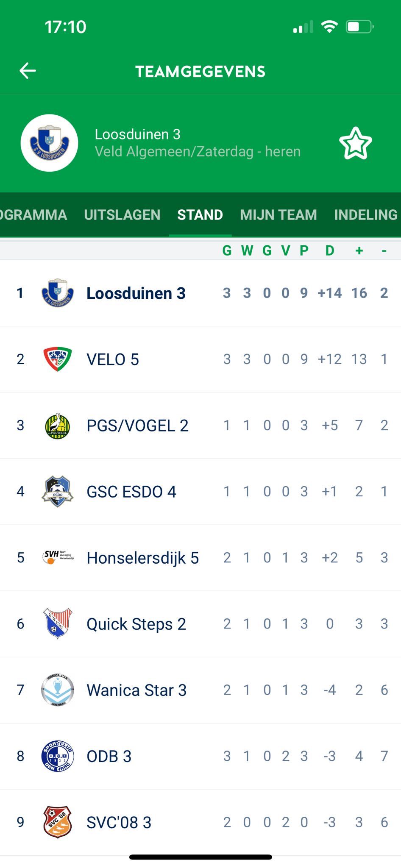Tap the back arrow icon
Image resolution: width=401 pixels, height=868 pixels.
click(28, 71)
